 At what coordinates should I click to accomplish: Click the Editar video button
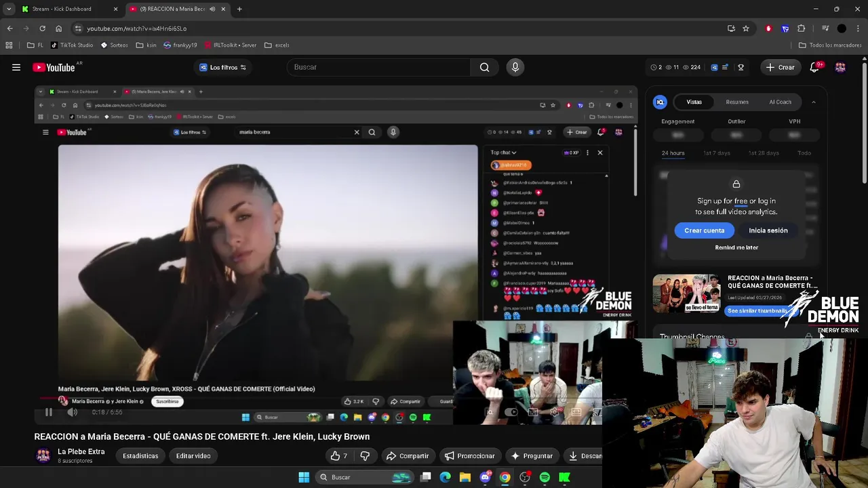pyautogui.click(x=193, y=456)
